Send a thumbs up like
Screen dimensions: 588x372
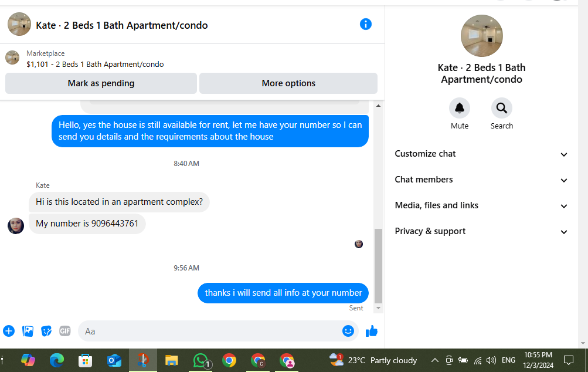pos(371,331)
